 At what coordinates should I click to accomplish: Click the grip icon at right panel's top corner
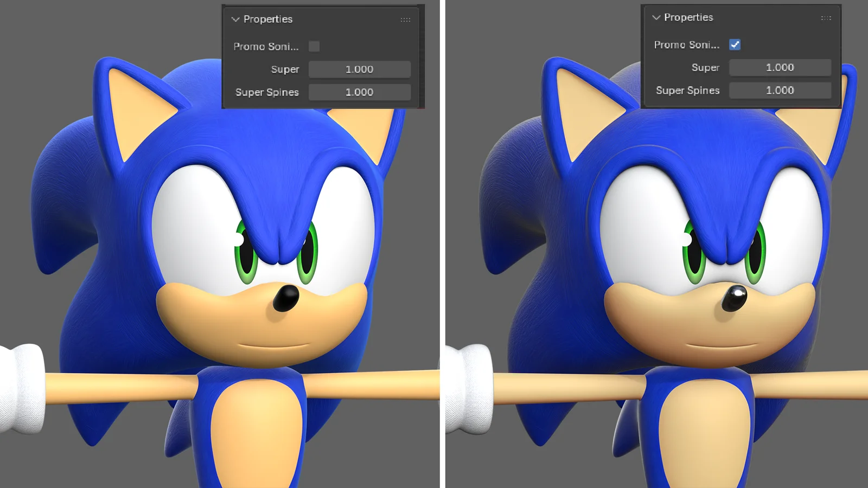coord(826,17)
